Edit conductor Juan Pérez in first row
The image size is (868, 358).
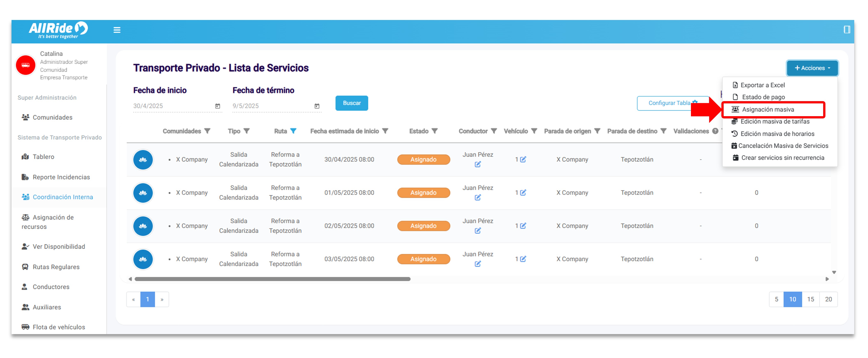coord(477,164)
